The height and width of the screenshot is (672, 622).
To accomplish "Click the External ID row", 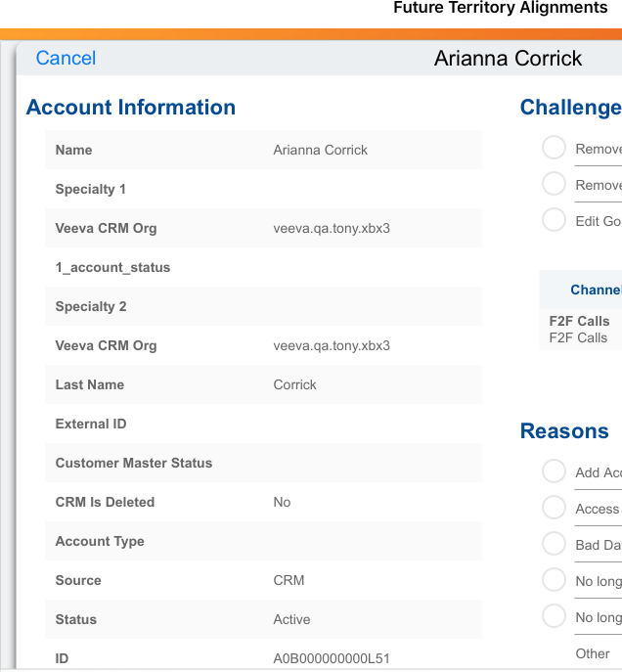I will click(263, 424).
